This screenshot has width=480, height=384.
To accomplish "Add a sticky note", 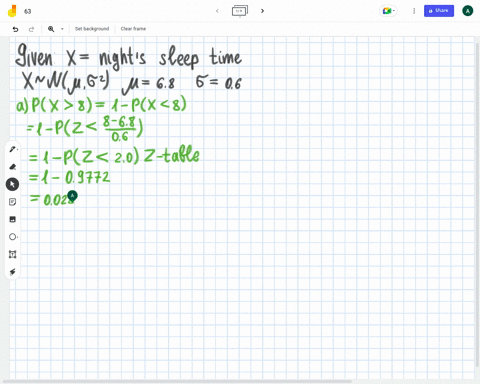I will [x=13, y=202].
